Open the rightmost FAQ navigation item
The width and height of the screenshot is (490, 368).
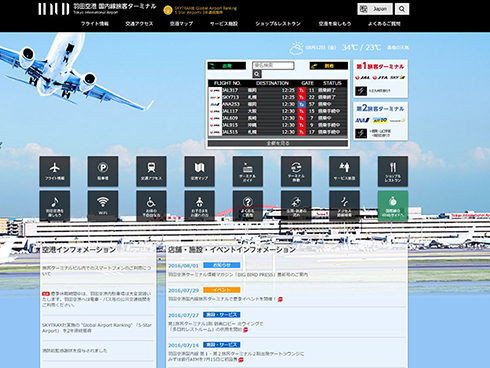click(384, 24)
